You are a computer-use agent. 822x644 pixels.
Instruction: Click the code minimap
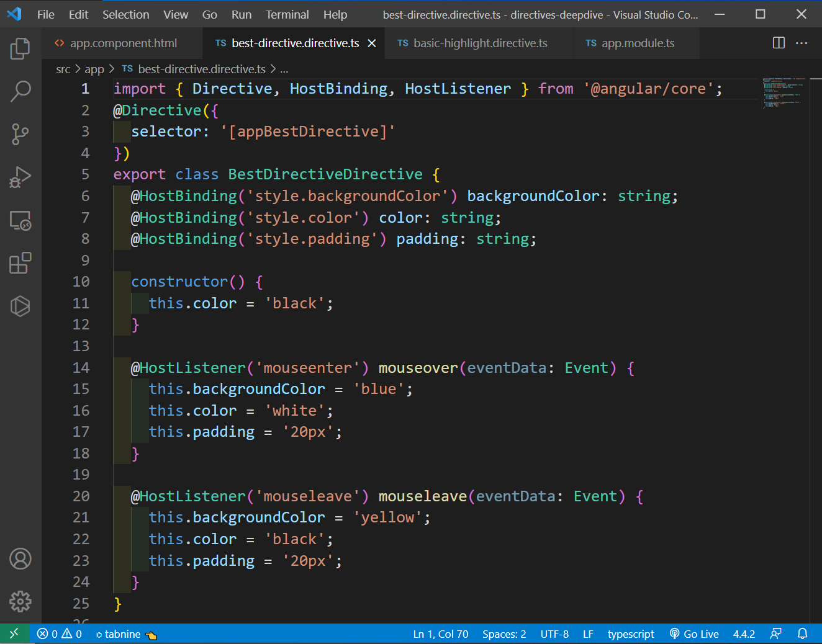click(784, 93)
